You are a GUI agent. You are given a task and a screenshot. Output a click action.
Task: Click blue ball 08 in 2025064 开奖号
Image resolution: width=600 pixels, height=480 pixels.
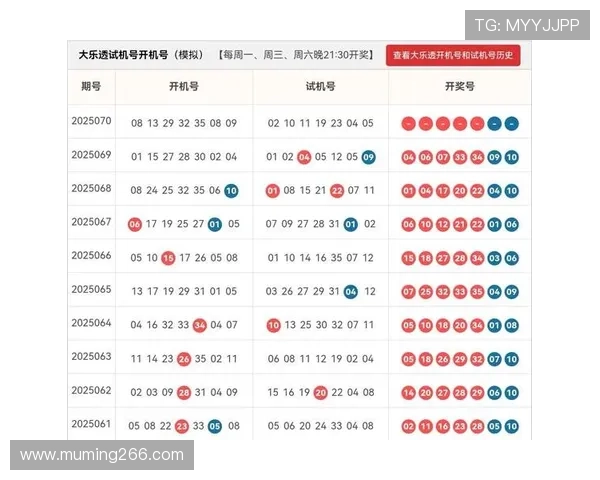[512, 325]
